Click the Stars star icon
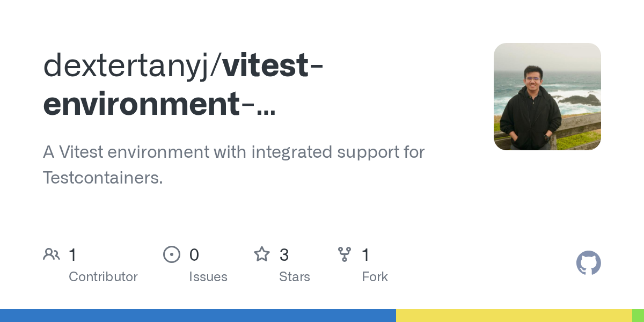The image size is (644, 322). click(x=262, y=254)
